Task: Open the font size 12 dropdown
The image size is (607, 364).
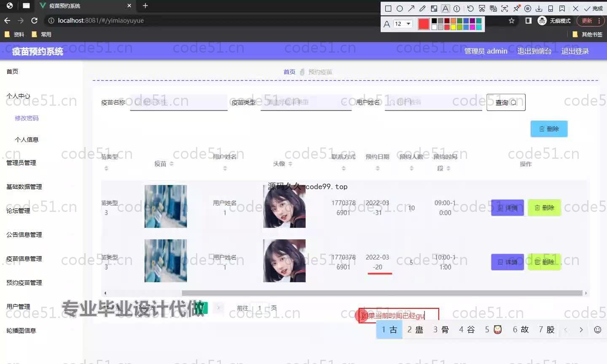Action: [403, 24]
